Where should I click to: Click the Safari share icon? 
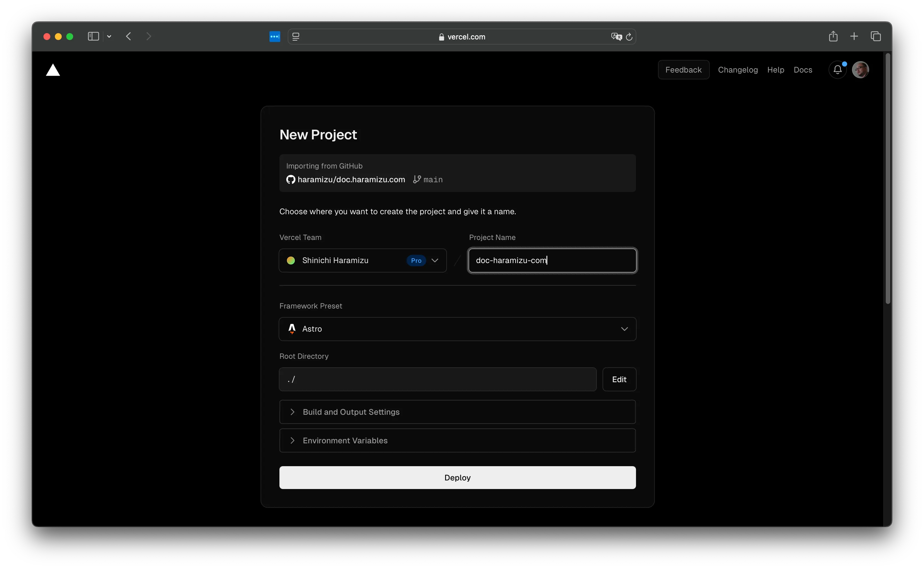(x=833, y=36)
